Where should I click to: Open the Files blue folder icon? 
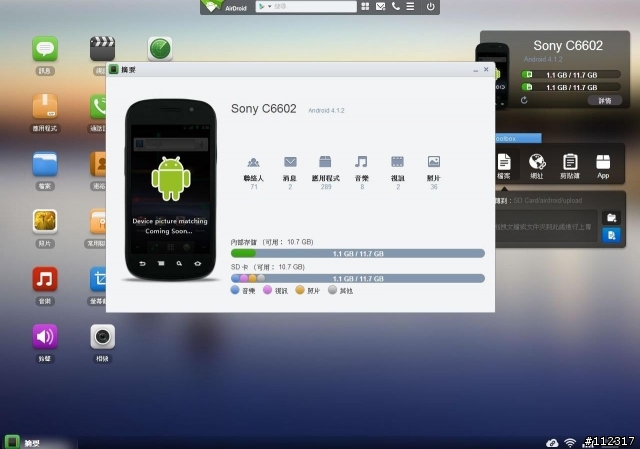(45, 164)
